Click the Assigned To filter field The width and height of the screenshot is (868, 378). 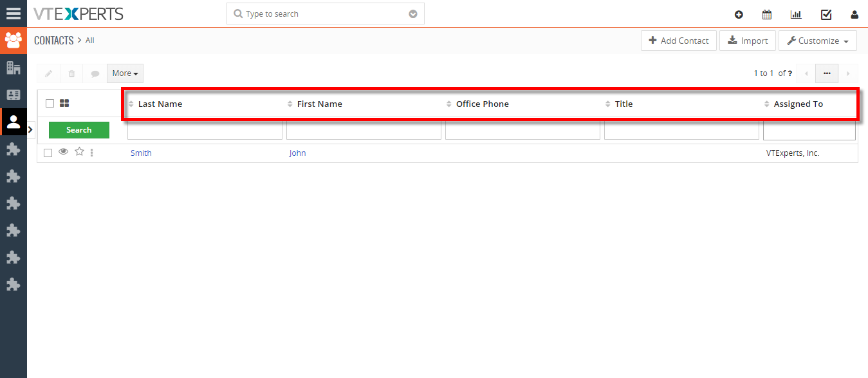point(809,130)
